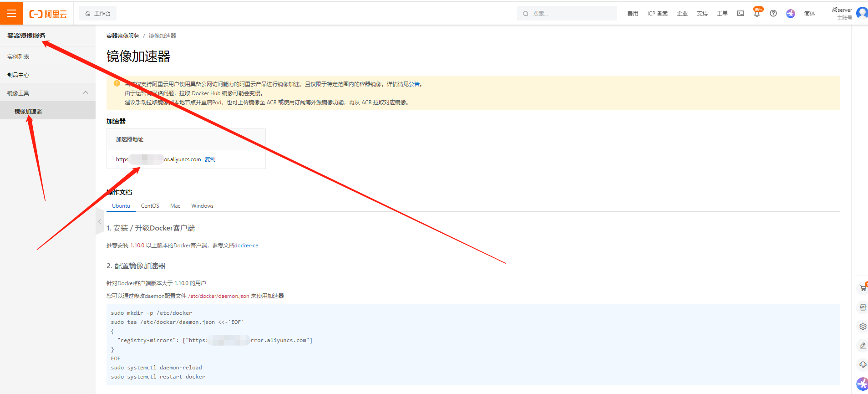The width and height of the screenshot is (868, 394).
Task: Click the 容器镜像服务 sidebar title
Action: (x=26, y=35)
